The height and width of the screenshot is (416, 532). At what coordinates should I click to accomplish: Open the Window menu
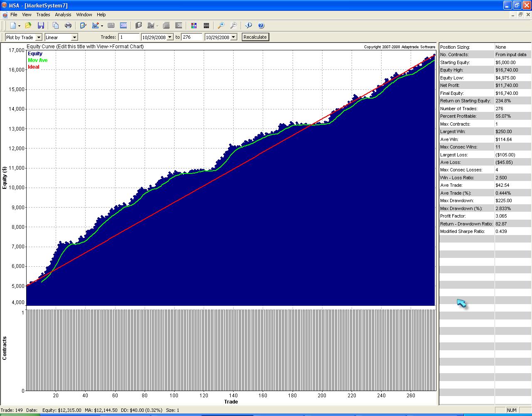[x=84, y=15]
